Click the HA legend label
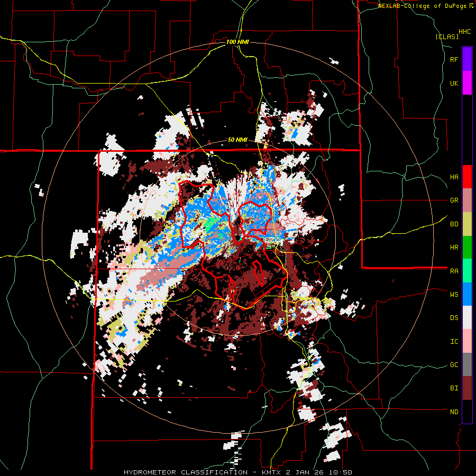 (x=454, y=177)
